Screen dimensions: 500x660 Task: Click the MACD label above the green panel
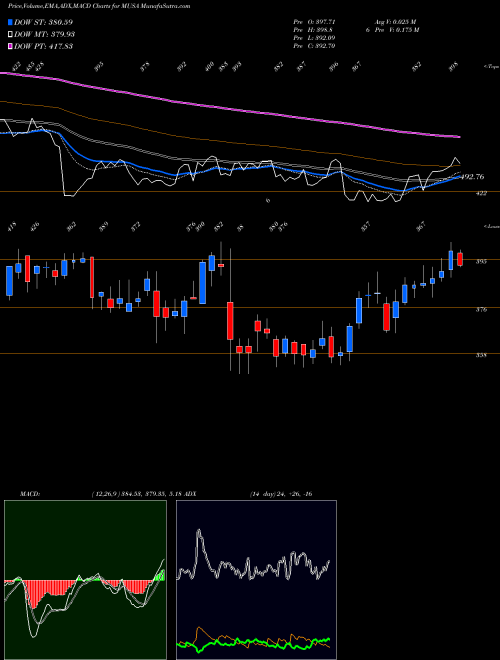(x=29, y=494)
